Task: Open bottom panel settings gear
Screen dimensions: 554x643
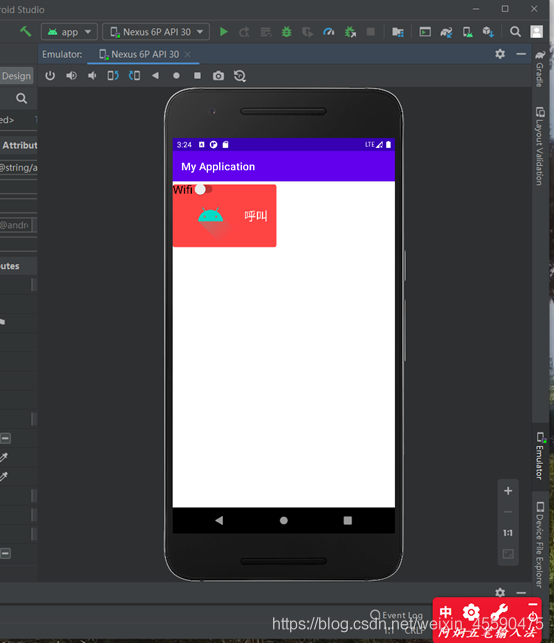Action: pyautogui.click(x=500, y=593)
